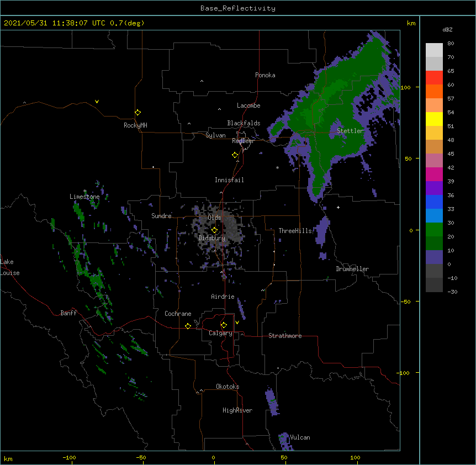This screenshot has height=465, width=476.
Task: Click the blue 33-36 dBZ legend swatch
Action: (434, 202)
